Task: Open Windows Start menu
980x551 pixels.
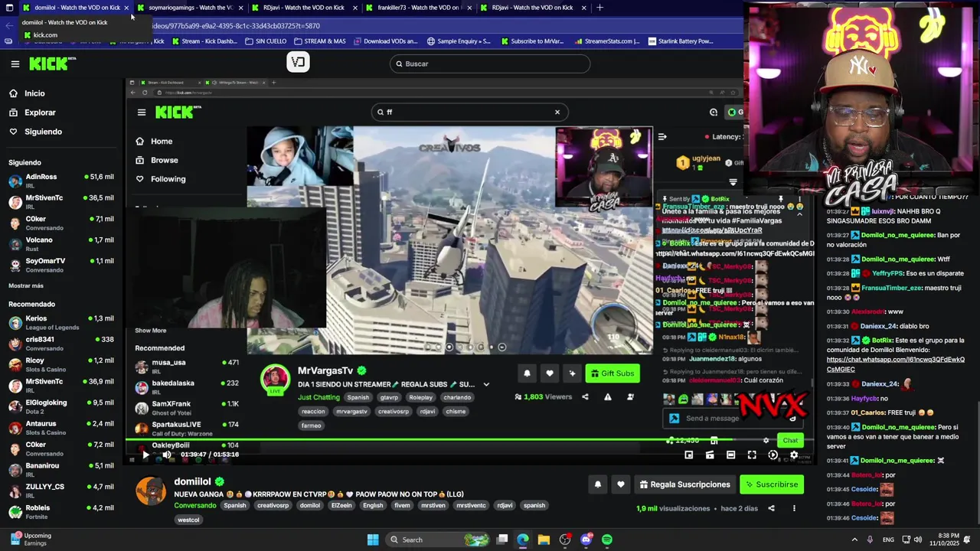Action: [373, 540]
